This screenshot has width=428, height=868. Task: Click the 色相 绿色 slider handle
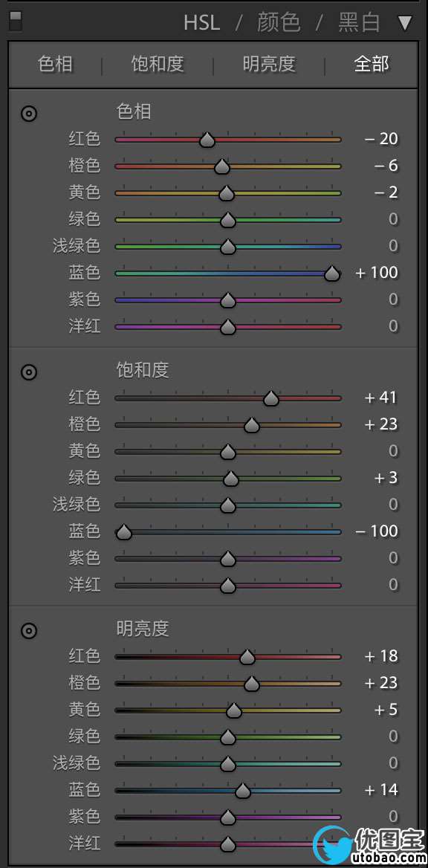coord(228,220)
